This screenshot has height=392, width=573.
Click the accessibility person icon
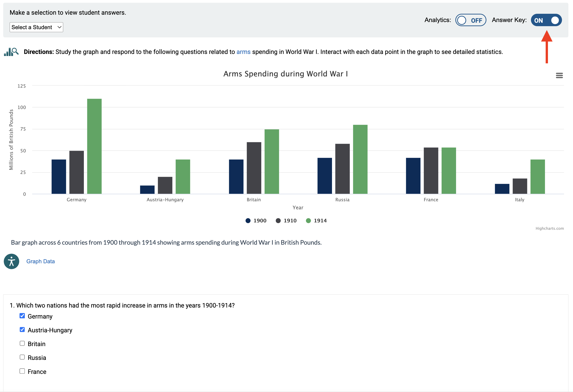click(11, 261)
